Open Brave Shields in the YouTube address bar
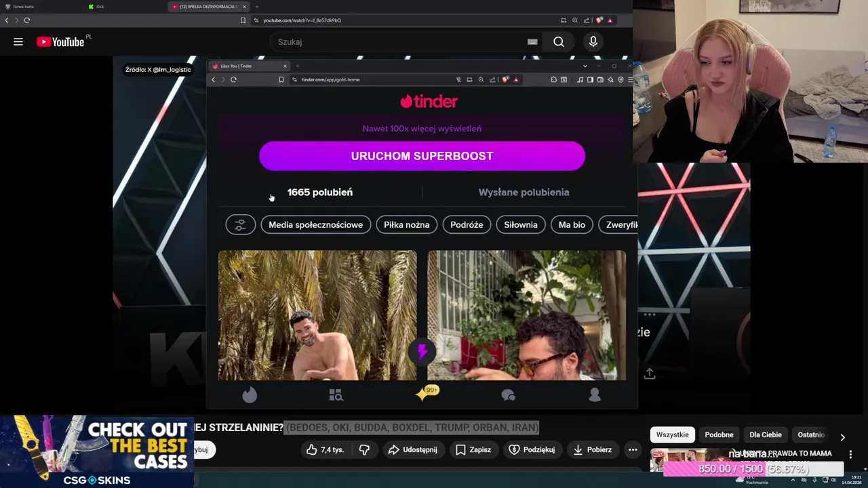This screenshot has width=868, height=488. [599, 20]
